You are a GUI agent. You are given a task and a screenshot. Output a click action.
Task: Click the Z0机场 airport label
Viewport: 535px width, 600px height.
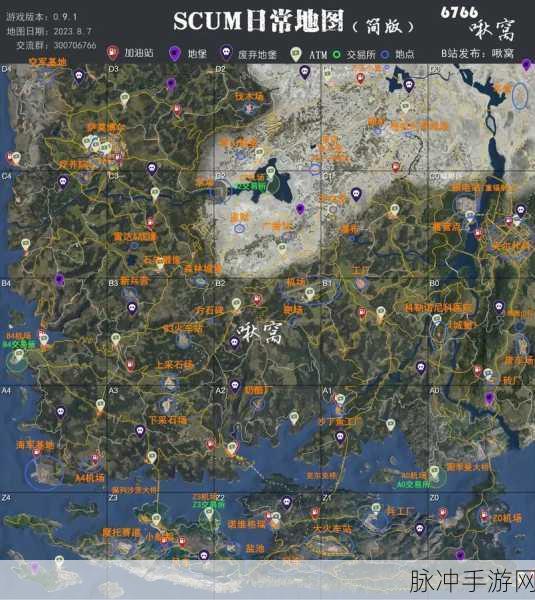507,518
